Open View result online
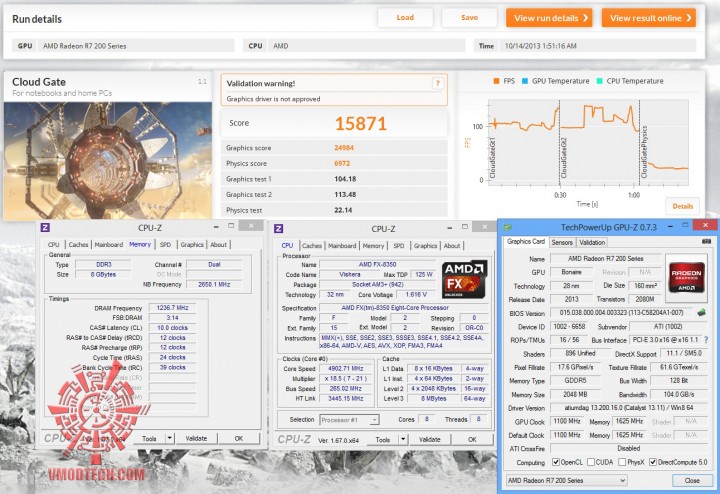720x494 pixels. (x=649, y=18)
